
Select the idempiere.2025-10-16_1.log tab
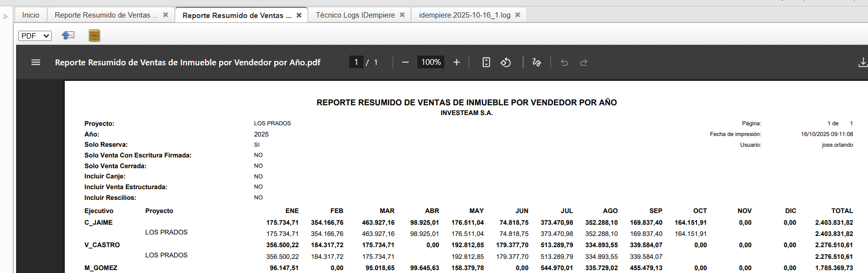[x=464, y=15]
